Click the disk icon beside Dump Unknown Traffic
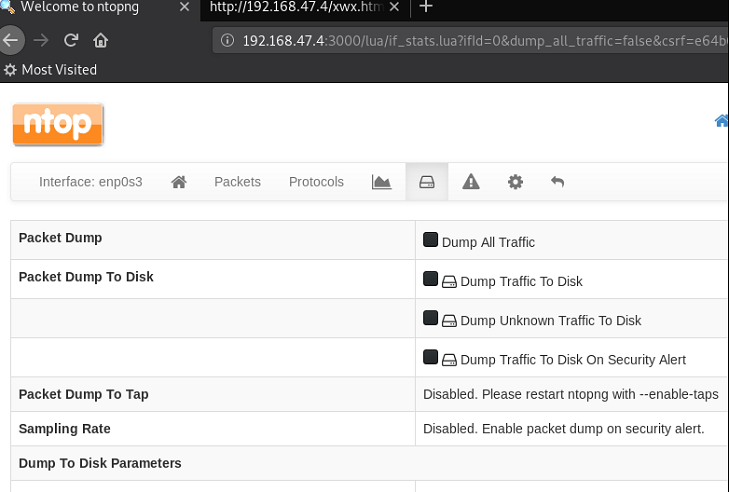 (x=449, y=321)
